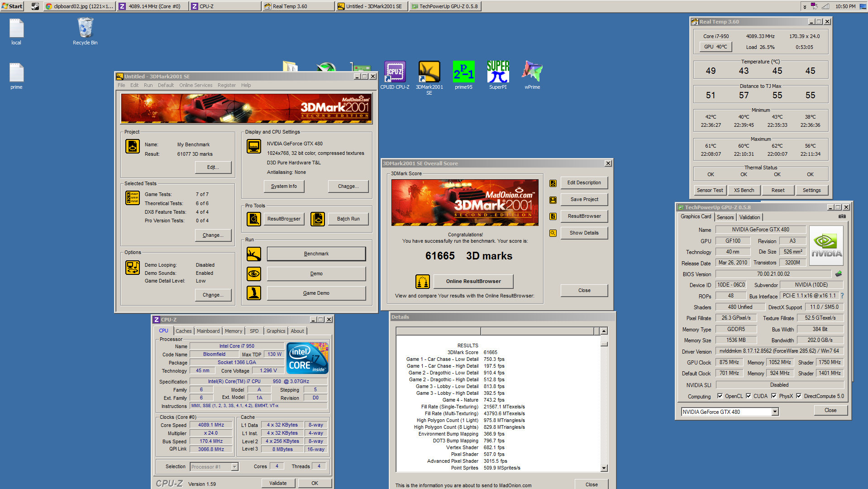868x489 pixels.
Task: Click the GPU-Z BIOS save icon
Action: tap(839, 273)
